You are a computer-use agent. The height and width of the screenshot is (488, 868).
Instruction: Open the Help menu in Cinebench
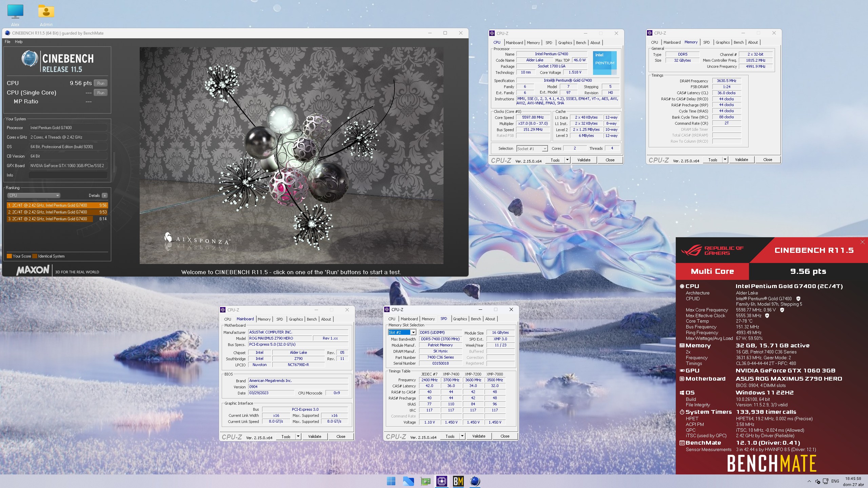(19, 42)
